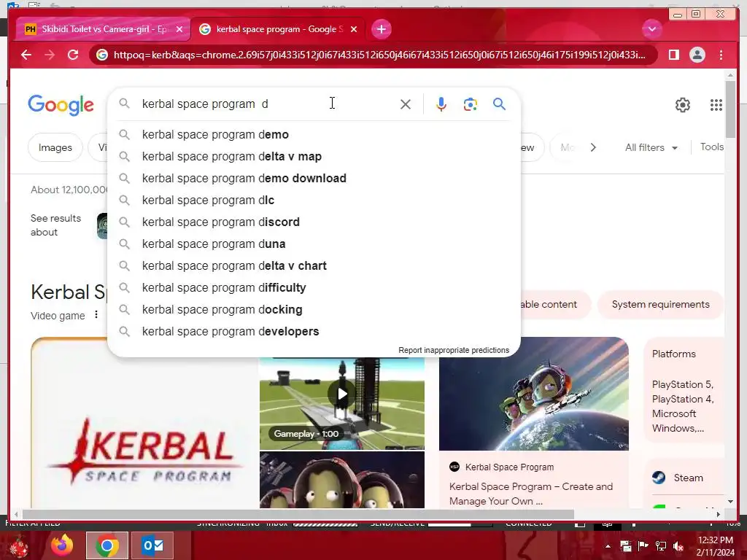747x560 pixels.
Task: Select suggestion kerbal space program dlc
Action: click(314, 201)
